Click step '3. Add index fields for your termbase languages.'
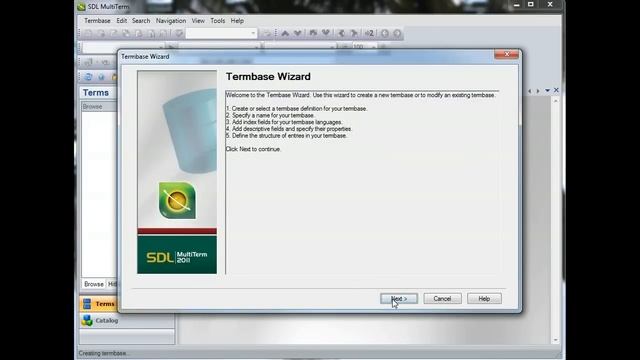Viewport: 640px width, 360px height. 284,122
